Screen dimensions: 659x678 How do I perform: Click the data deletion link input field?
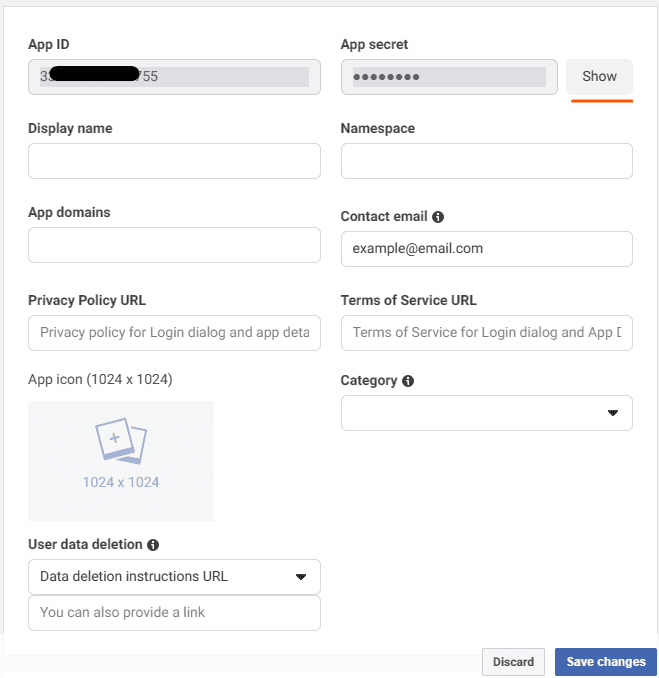tap(174, 613)
